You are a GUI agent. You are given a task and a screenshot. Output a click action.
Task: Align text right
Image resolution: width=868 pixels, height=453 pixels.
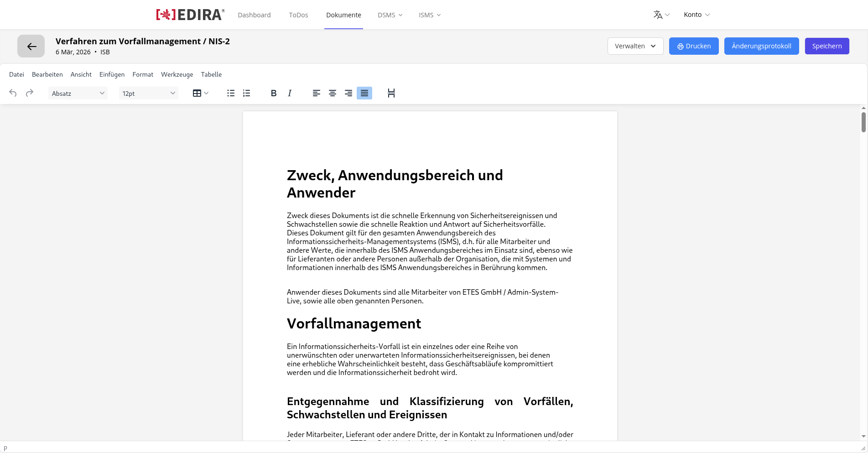pos(348,93)
